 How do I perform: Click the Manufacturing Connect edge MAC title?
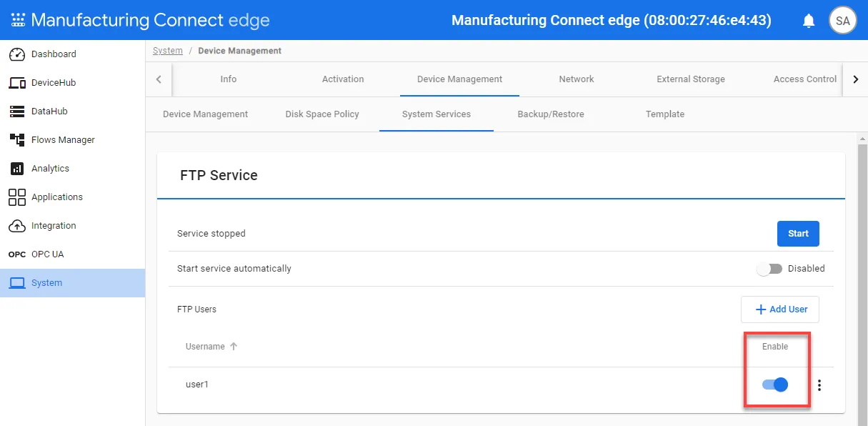(x=612, y=21)
